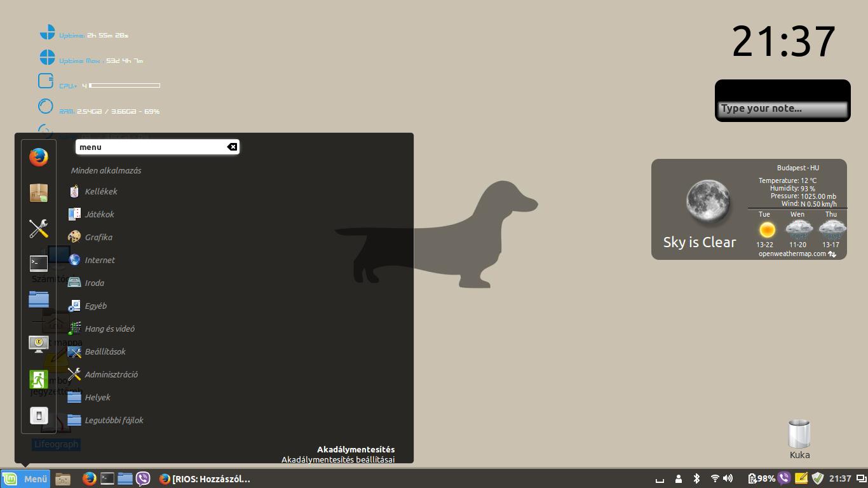
Task: Click the Shut Down icon in favorites
Action: 39,416
